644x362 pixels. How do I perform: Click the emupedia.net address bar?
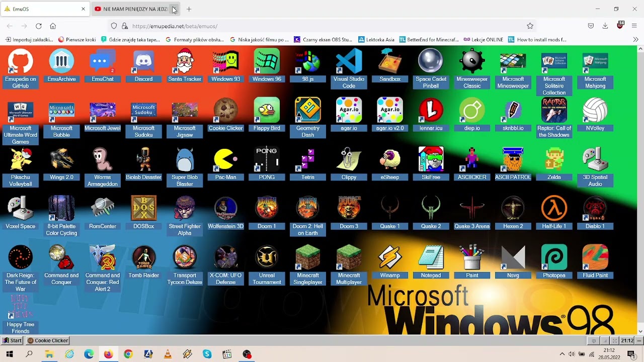pyautogui.click(x=322, y=26)
